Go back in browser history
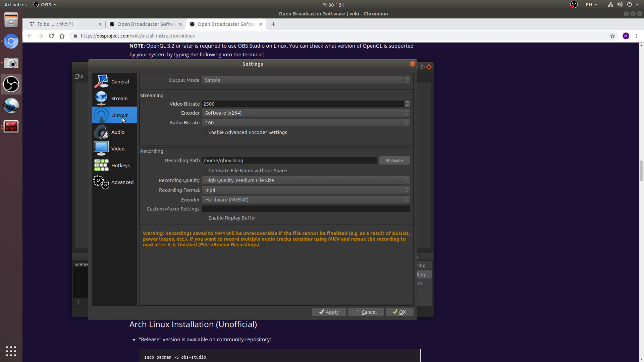The height and width of the screenshot is (362, 644). pos(30,36)
